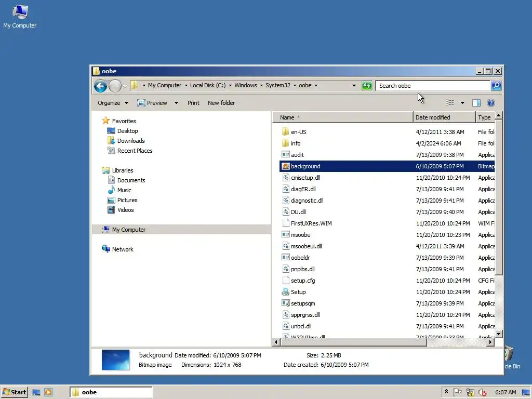Click the System32 breadcrumb segment

(x=278, y=86)
